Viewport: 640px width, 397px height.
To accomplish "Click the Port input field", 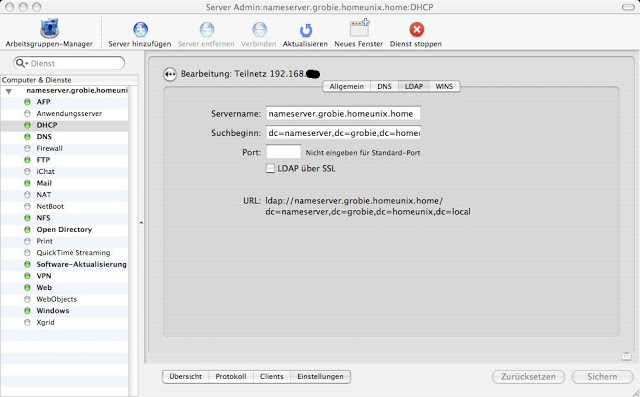I will click(x=284, y=152).
